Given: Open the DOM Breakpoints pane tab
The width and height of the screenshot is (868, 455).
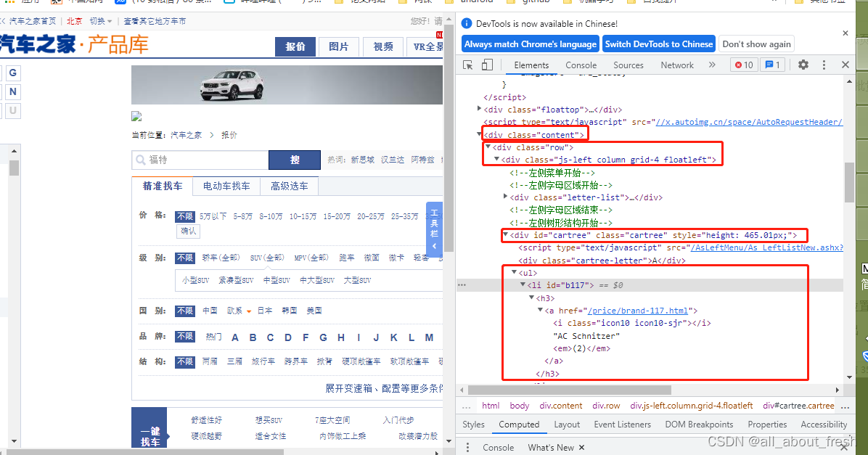Looking at the screenshot, I should 699,424.
